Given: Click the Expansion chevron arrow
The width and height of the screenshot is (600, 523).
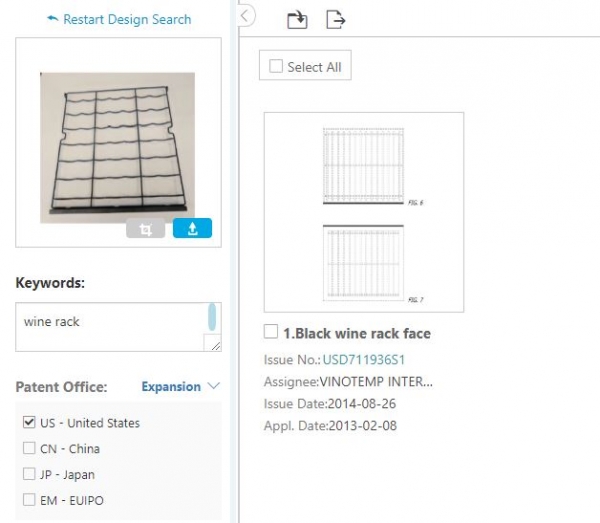Looking at the screenshot, I should (x=212, y=387).
